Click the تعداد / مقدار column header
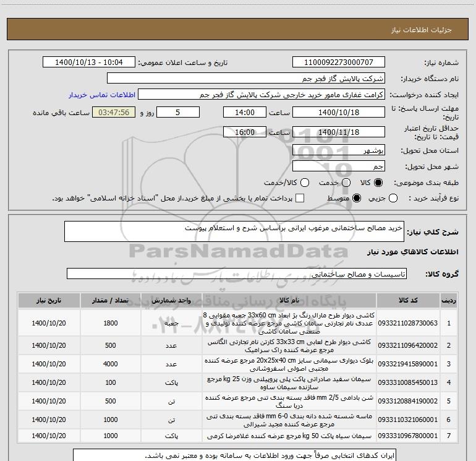This screenshot has height=461, width=476. click(x=111, y=301)
